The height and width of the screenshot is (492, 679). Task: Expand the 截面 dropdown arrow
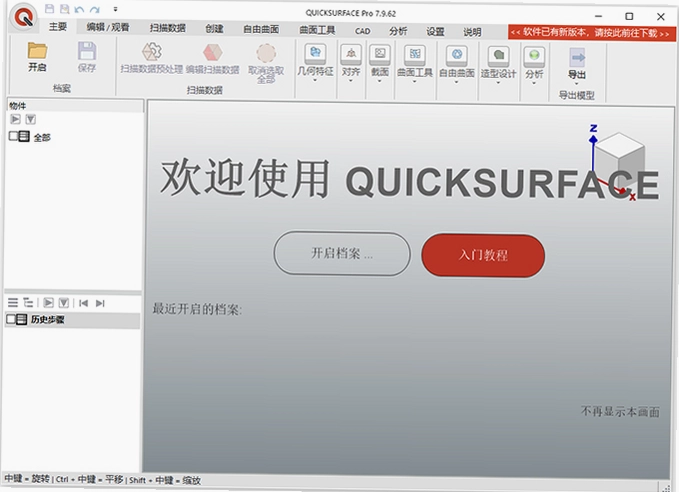[380, 81]
